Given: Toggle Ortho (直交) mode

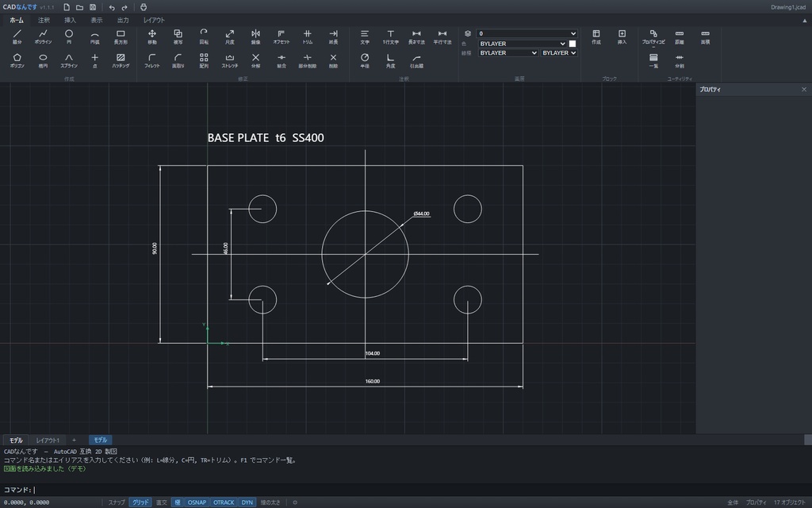Looking at the screenshot, I should [162, 502].
